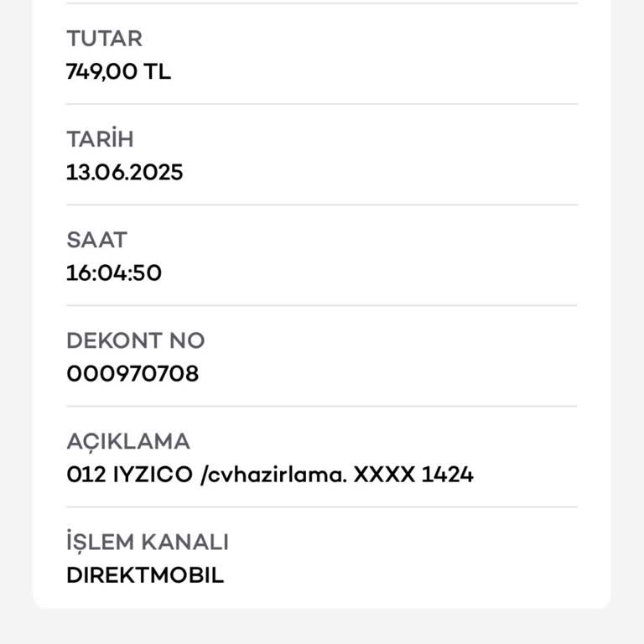The image size is (644, 644).
Task: Tap the TARİH field label
Action: (x=100, y=139)
